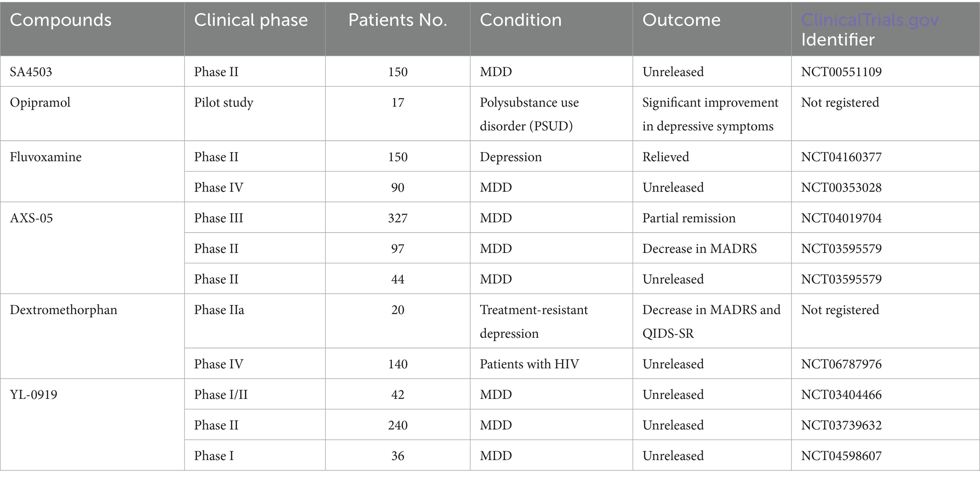Click identifier NCT00551109

point(841,72)
